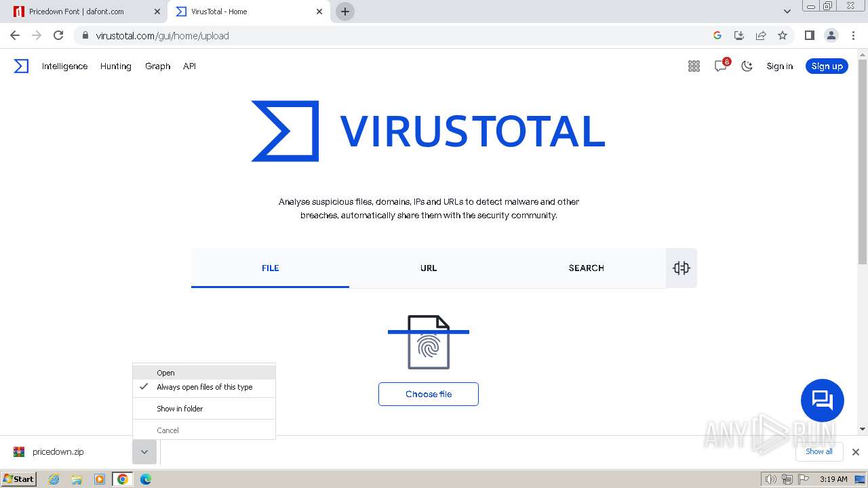Screen dimensions: 868x488
Task: Open a new browser tab
Action: click(x=345, y=12)
